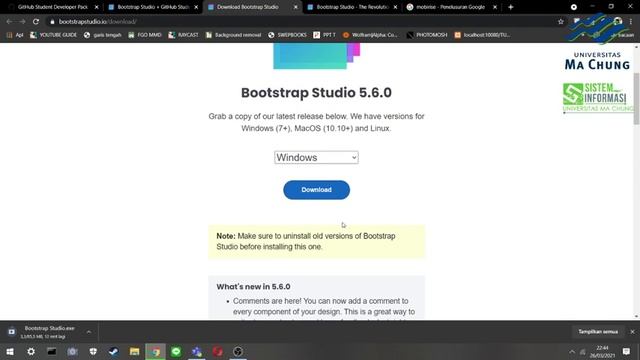
Task: Open Settings gear in the taskbar
Action: coord(31,351)
